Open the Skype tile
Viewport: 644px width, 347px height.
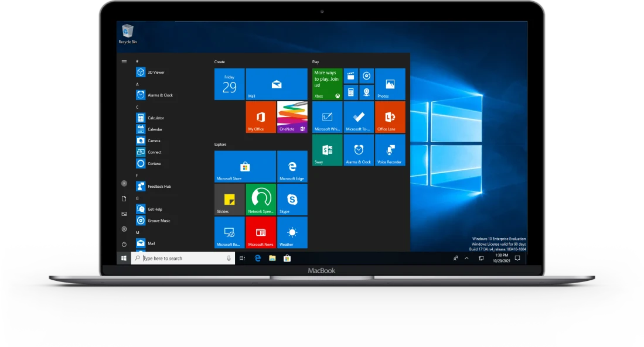(292, 200)
